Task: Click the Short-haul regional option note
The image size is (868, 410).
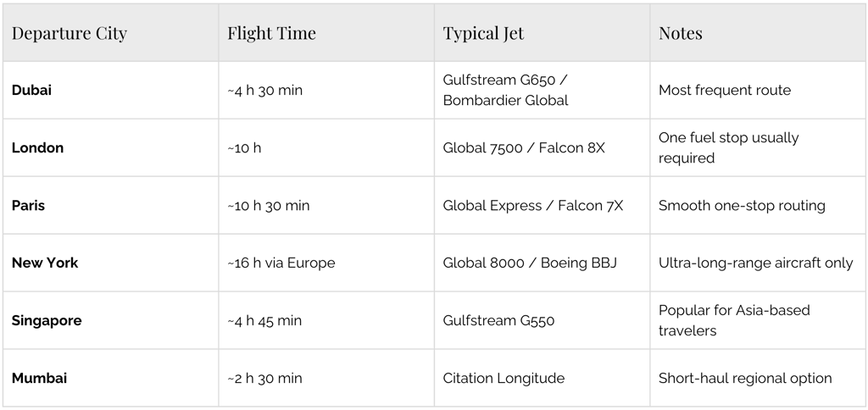Action: pos(745,378)
